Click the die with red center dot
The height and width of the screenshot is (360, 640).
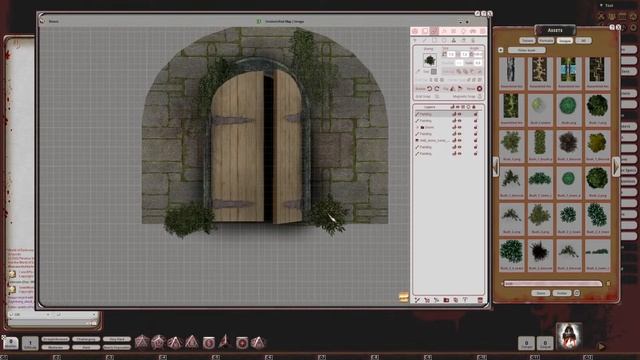click(242, 342)
